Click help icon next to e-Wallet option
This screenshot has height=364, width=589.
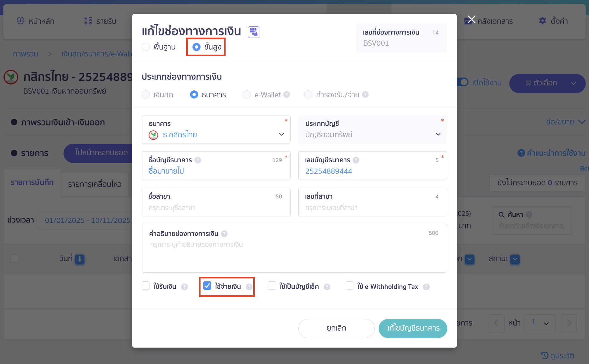[287, 95]
